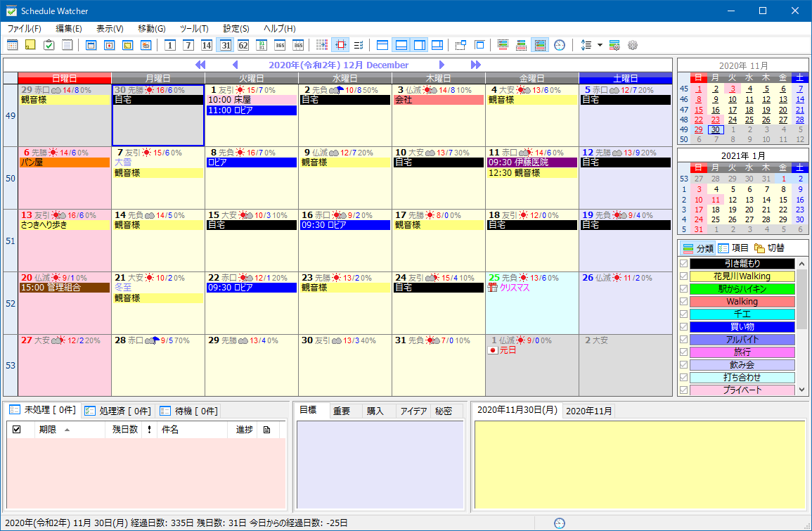Go to previous month with single left arrow
The width and height of the screenshot is (812, 531).
(236, 65)
